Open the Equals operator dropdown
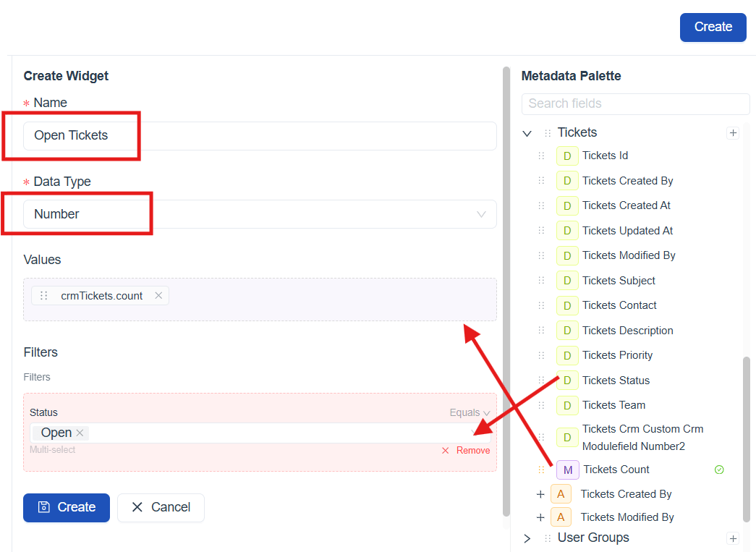This screenshot has height=552, width=756. [470, 412]
